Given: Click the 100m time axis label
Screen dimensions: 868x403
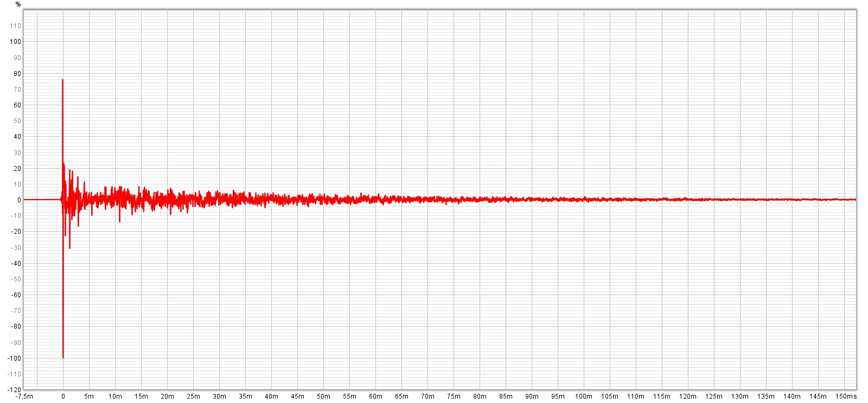Looking at the screenshot, I should coord(584,396).
